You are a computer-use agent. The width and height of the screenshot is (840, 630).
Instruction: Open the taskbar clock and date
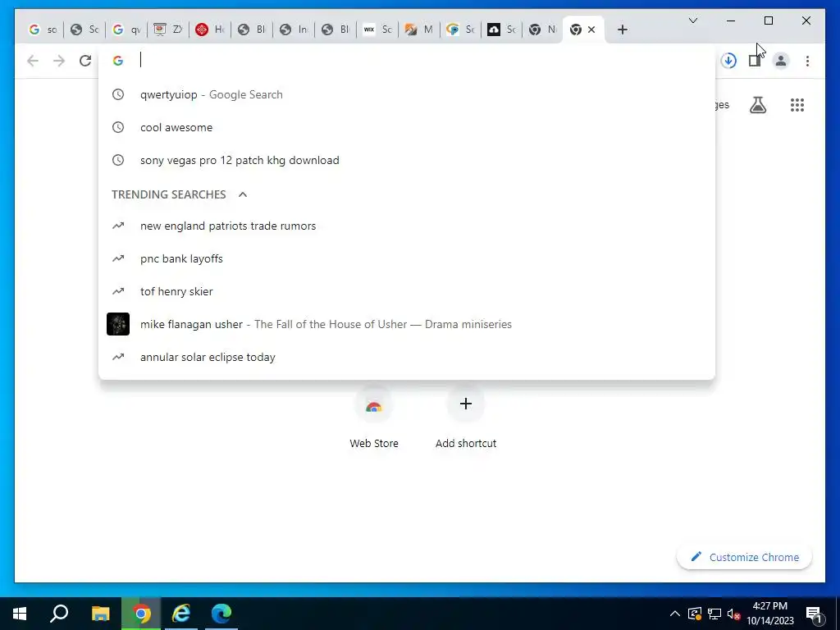point(770,614)
